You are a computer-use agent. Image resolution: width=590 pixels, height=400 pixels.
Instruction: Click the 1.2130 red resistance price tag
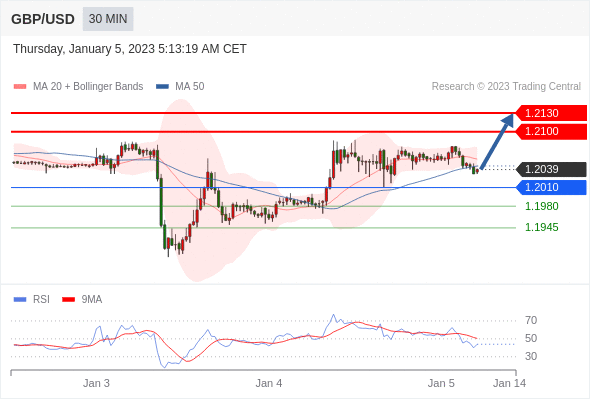click(x=551, y=113)
